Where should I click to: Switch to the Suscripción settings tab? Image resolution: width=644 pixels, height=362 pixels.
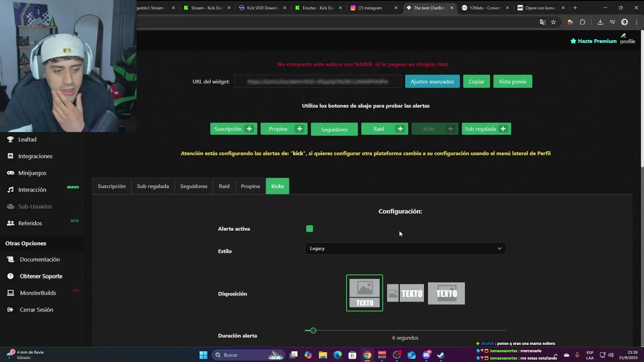[x=112, y=186]
